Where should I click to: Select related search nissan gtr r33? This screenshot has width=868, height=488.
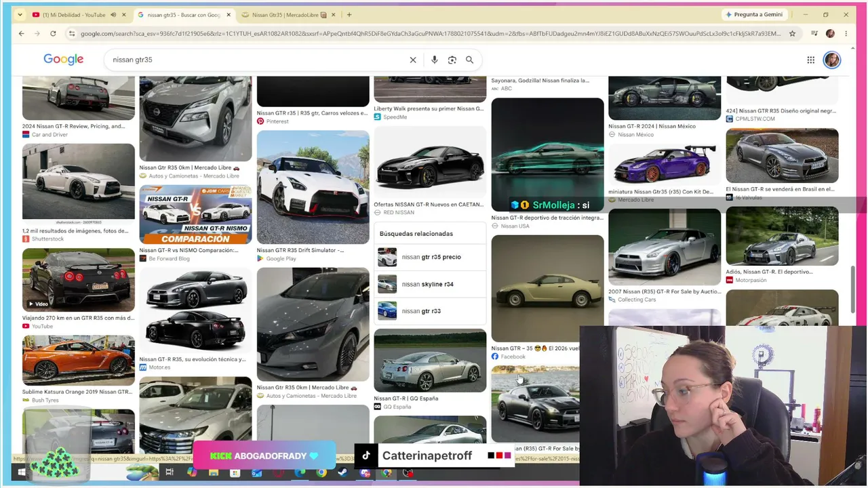point(430,311)
